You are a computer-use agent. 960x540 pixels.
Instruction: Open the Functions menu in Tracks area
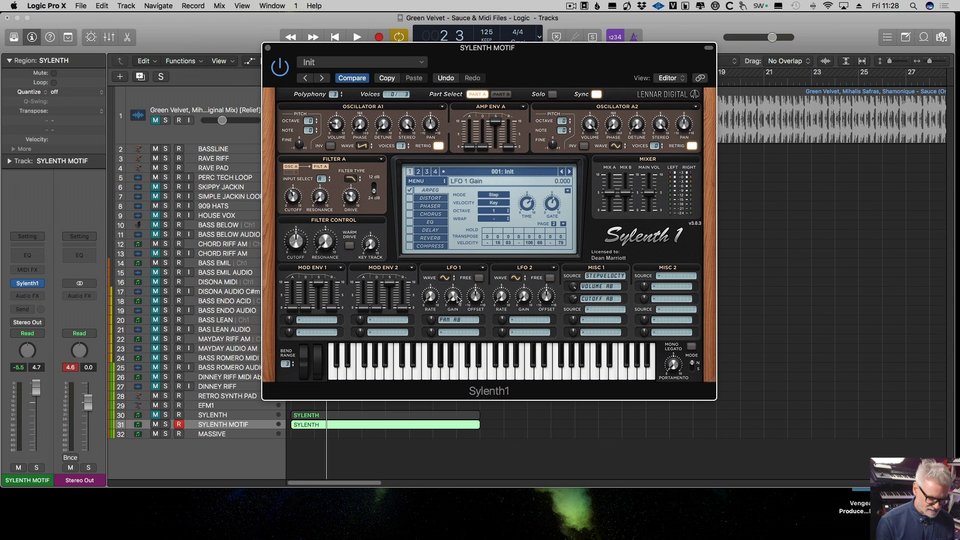click(184, 61)
